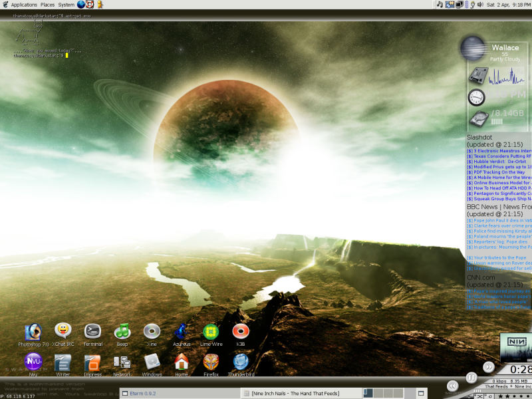The width and height of the screenshot is (532, 399).
Task: Open the Writer desktop icon
Action: [x=63, y=362]
